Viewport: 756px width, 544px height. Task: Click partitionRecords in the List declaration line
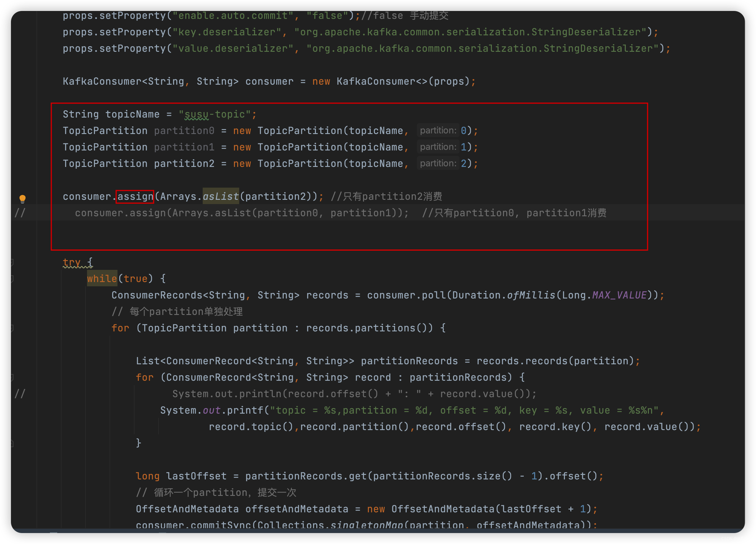[x=409, y=361]
